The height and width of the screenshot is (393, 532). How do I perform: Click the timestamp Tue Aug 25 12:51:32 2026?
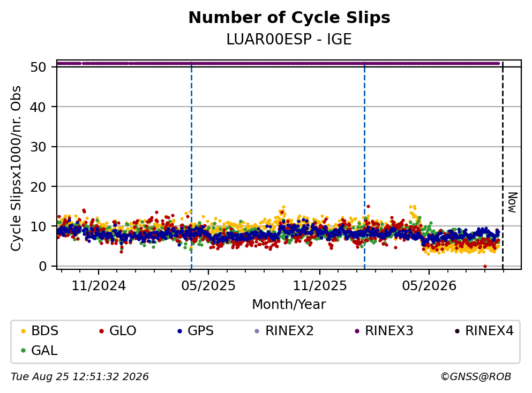(80, 377)
